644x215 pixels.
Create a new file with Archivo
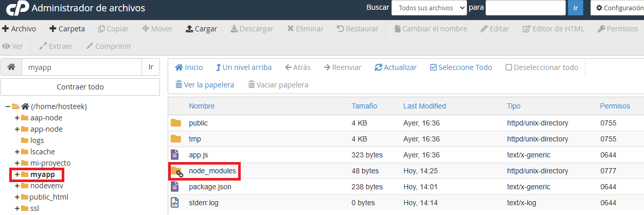(20, 29)
